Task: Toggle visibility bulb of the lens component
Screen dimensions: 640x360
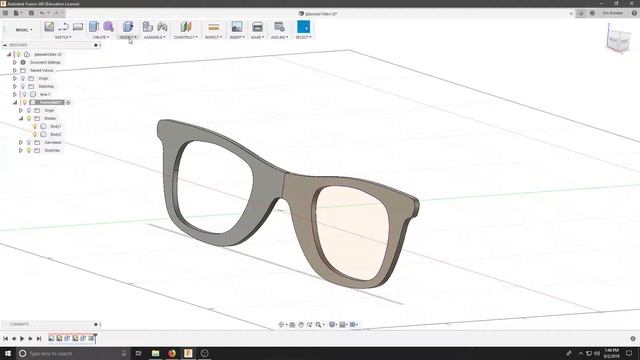Action: [24, 94]
